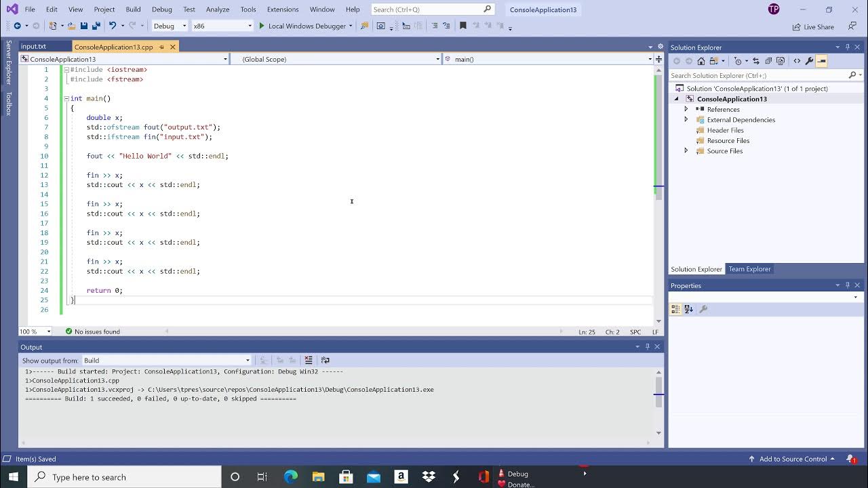Switch to the Team Explorer tab
Viewport: 868px width, 488px height.
pyautogui.click(x=749, y=269)
